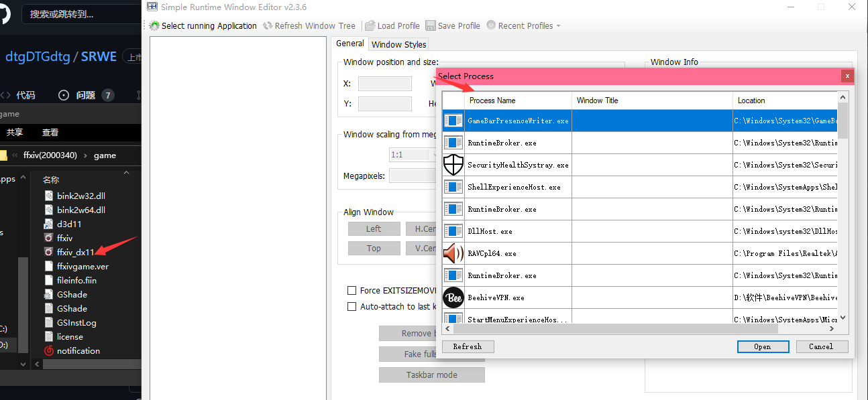Toggle the Auto-attach to last checkbox
The width and height of the screenshot is (868, 400).
click(351, 306)
